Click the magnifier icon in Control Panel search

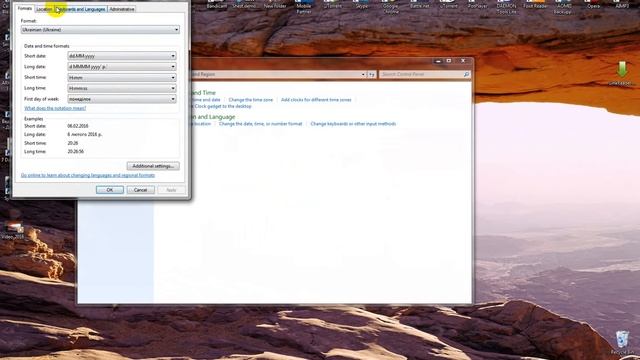pyautogui.click(x=466, y=74)
